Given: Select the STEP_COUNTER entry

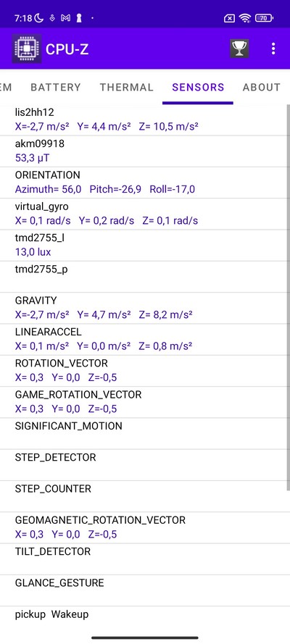Looking at the screenshot, I should click(x=144, y=496).
